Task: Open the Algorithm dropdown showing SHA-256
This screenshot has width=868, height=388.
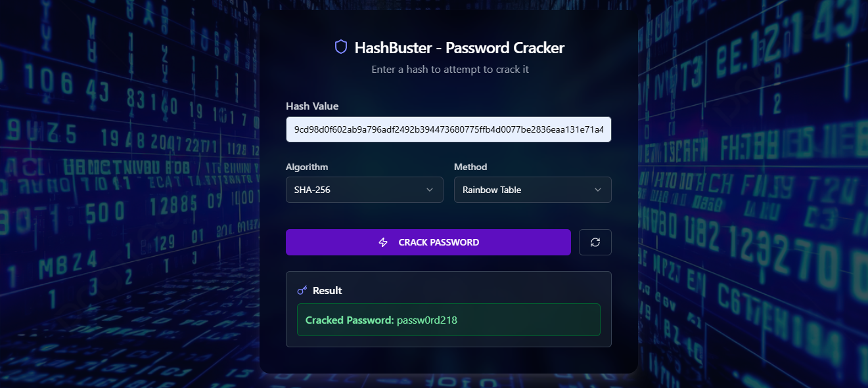Action: tap(365, 190)
